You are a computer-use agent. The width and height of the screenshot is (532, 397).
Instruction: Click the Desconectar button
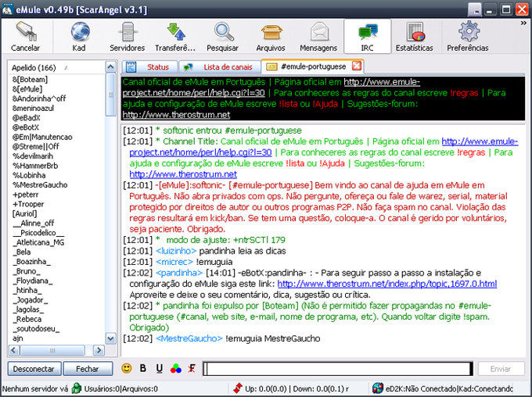click(x=34, y=369)
